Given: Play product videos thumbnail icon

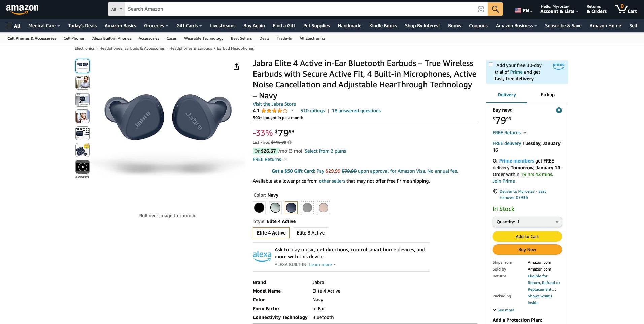Looking at the screenshot, I should tap(82, 167).
